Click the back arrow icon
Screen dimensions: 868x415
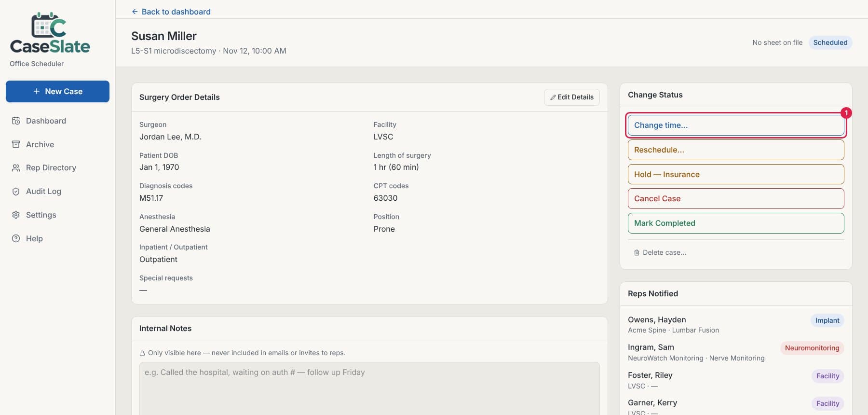[135, 12]
